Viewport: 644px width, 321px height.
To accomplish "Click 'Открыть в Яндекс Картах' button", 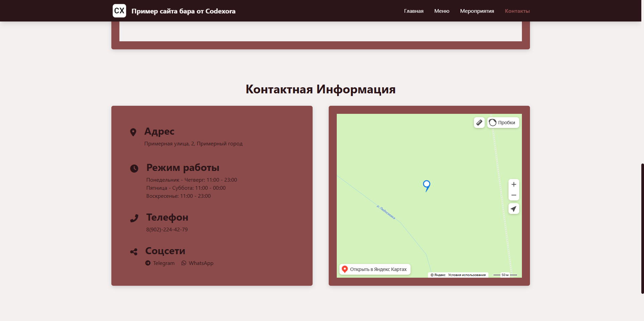I will coord(375,269).
